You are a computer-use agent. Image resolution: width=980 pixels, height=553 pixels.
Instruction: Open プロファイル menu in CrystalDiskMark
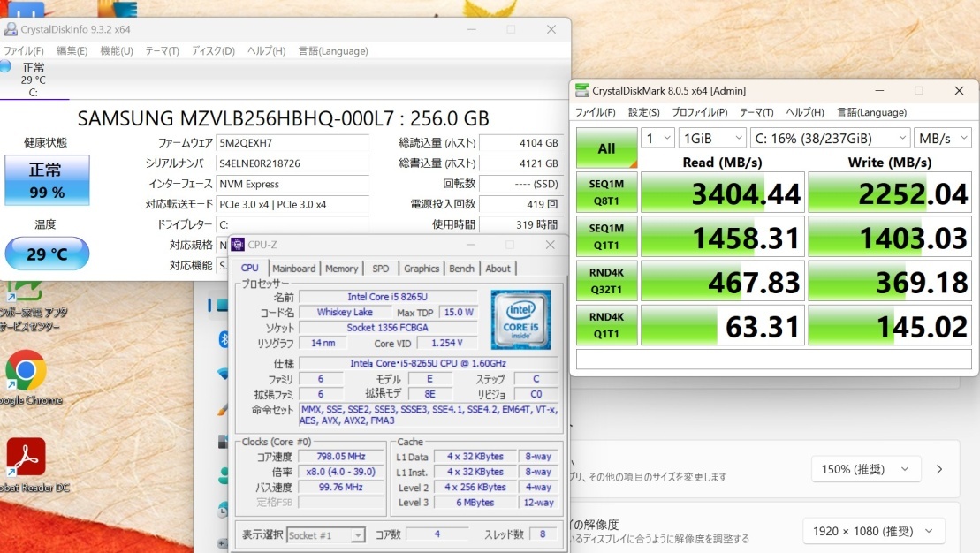699,112
